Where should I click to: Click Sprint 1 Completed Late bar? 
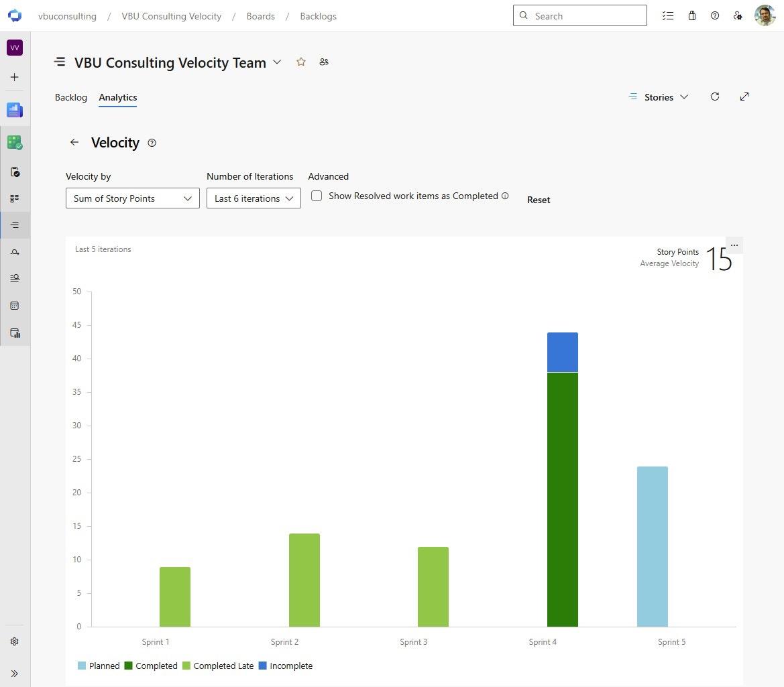175,597
